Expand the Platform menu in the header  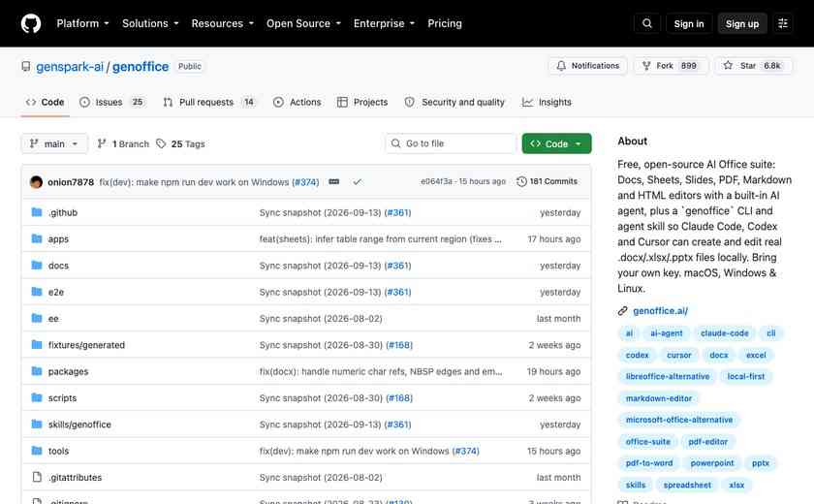click(x=82, y=23)
